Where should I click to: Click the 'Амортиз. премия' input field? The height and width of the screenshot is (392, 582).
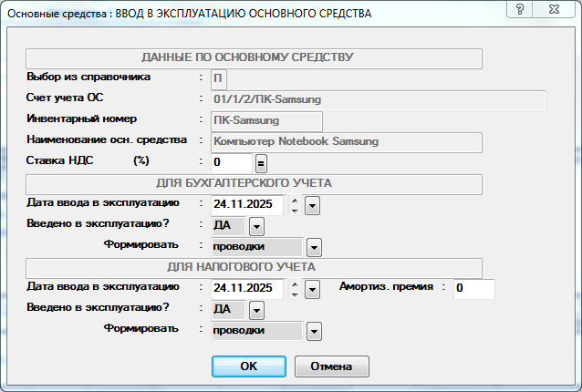tap(473, 289)
